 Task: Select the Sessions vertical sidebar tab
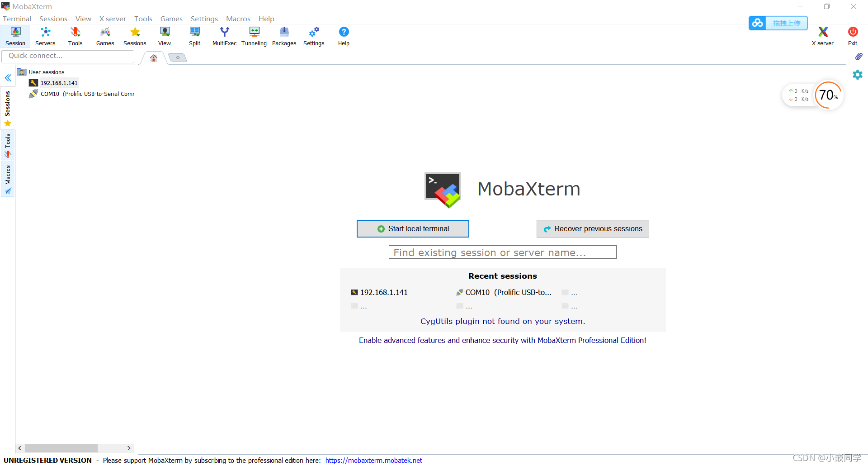8,109
